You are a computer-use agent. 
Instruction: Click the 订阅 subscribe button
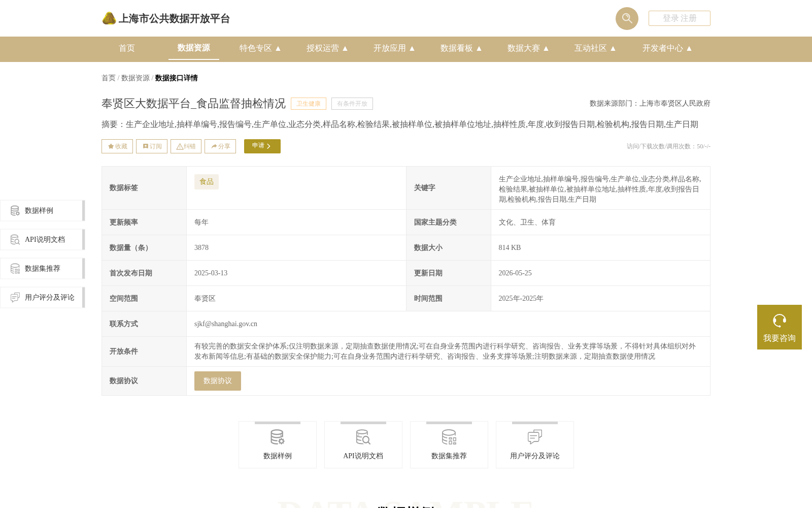click(x=152, y=146)
